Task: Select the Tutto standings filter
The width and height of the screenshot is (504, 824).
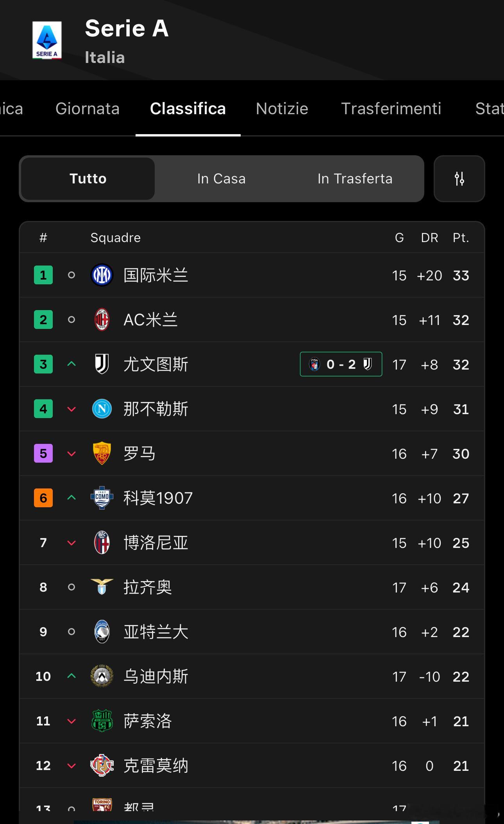Action: 88,179
